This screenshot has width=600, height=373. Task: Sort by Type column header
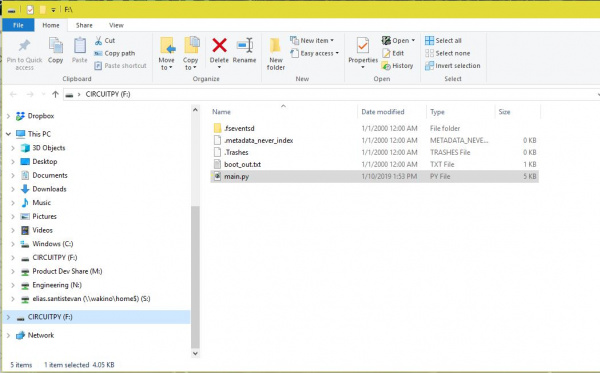tap(460, 112)
